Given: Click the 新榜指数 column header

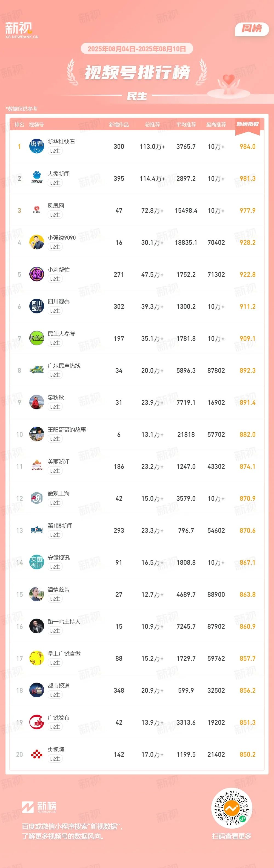Looking at the screenshot, I should 247,124.
